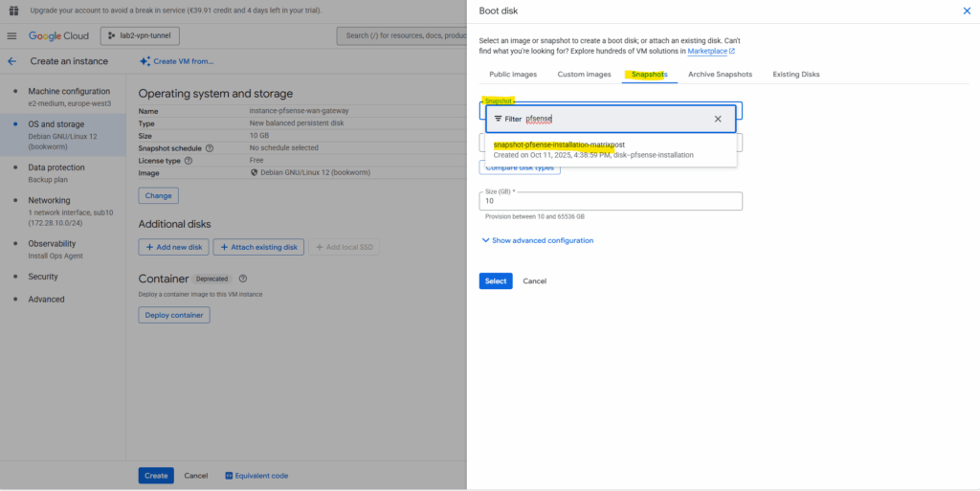Screen dimensions: 980x491
Task: Click the Size (GB) input field
Action: pos(611,201)
